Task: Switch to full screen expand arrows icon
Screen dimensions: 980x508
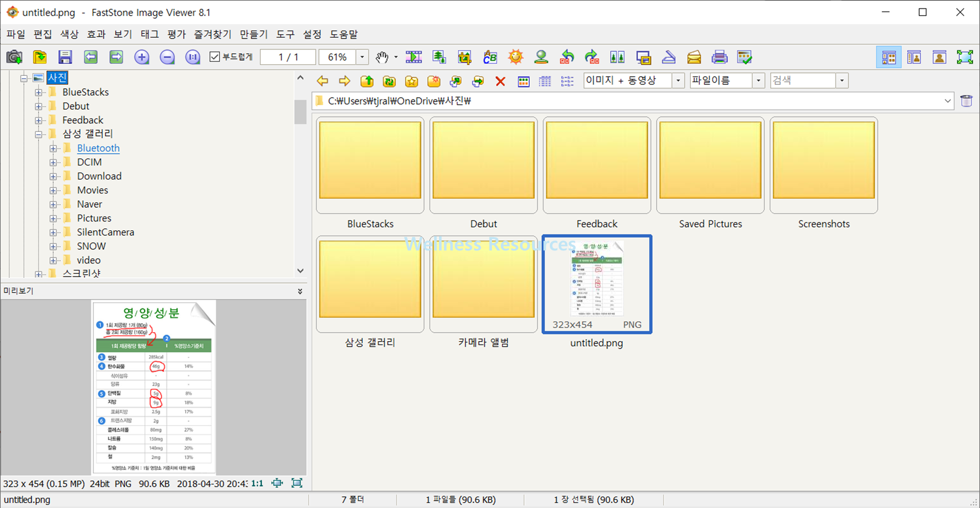Action: pos(965,57)
